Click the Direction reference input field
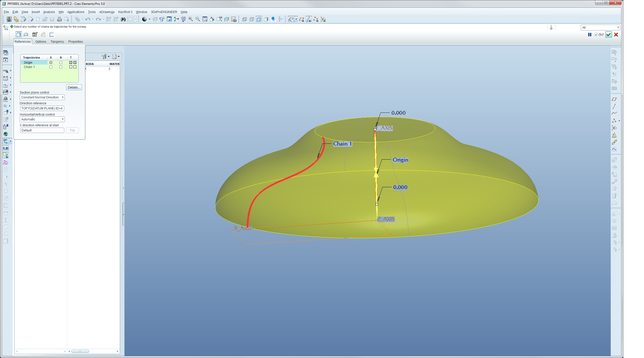 42,108
